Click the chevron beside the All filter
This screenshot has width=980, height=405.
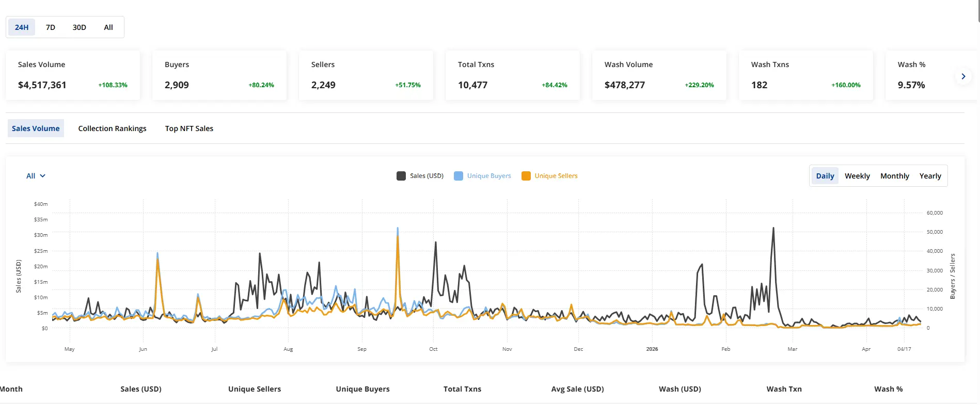42,176
